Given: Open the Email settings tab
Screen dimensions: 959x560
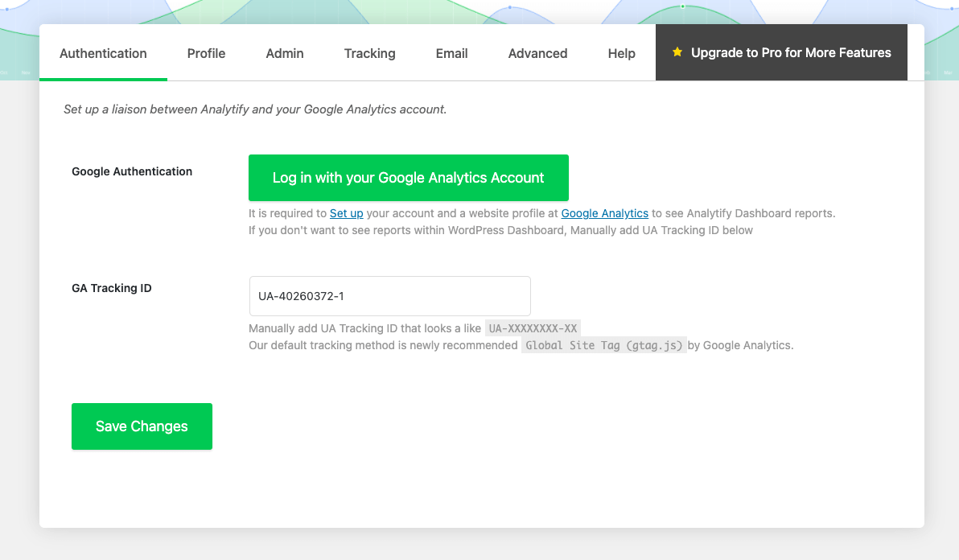Looking at the screenshot, I should (451, 53).
